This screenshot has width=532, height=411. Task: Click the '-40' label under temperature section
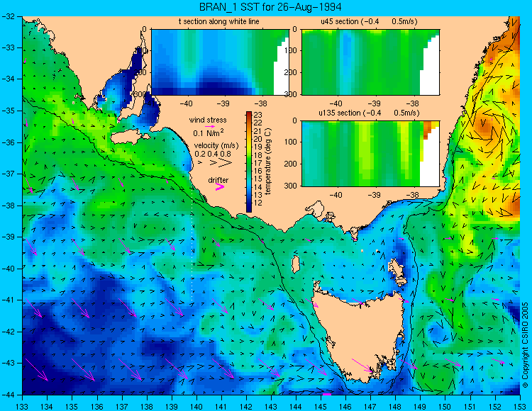pyautogui.click(x=186, y=103)
